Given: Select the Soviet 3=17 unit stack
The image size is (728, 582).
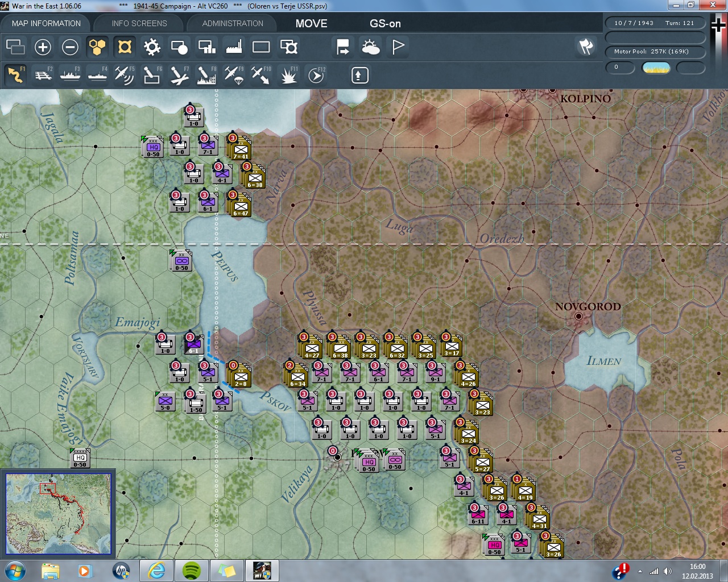Looking at the screenshot, I should tap(452, 346).
